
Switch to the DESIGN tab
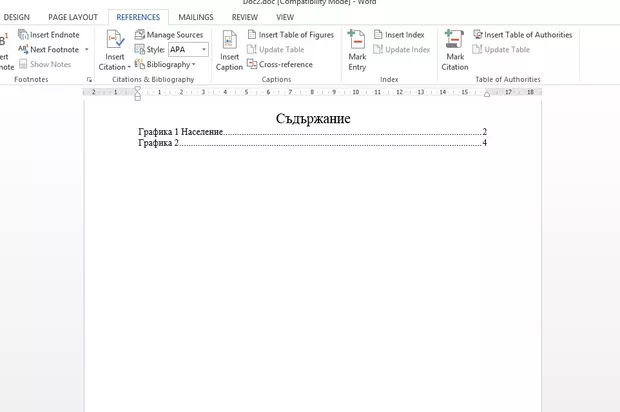pyautogui.click(x=17, y=17)
